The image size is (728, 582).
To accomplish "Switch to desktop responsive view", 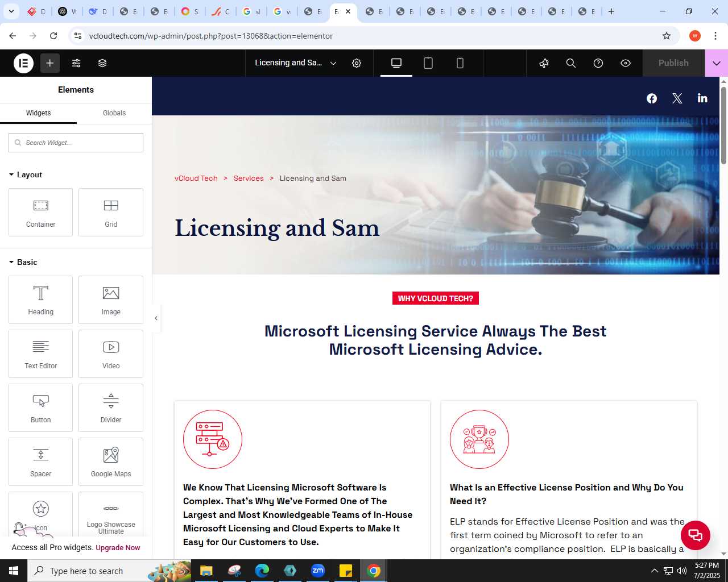I will [396, 63].
